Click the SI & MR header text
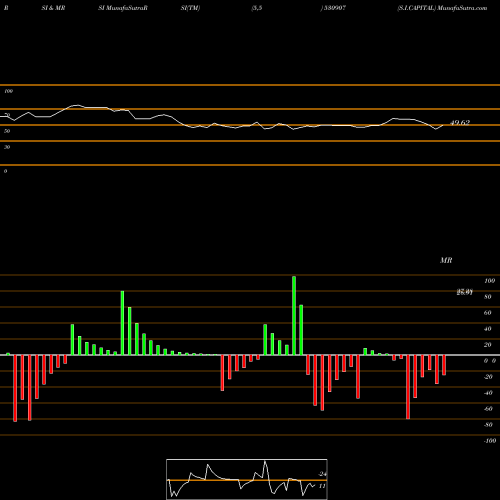 click(53, 8)
